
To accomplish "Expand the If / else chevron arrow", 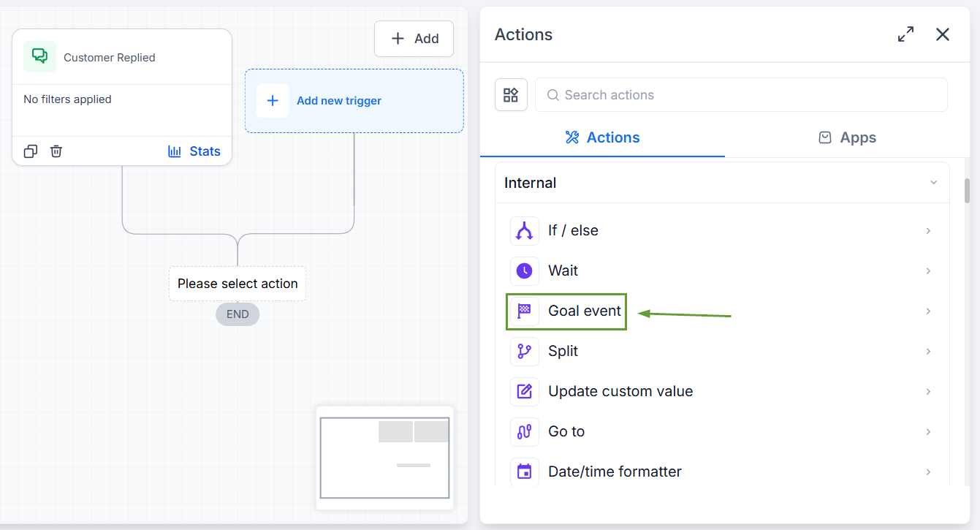I will coord(928,231).
